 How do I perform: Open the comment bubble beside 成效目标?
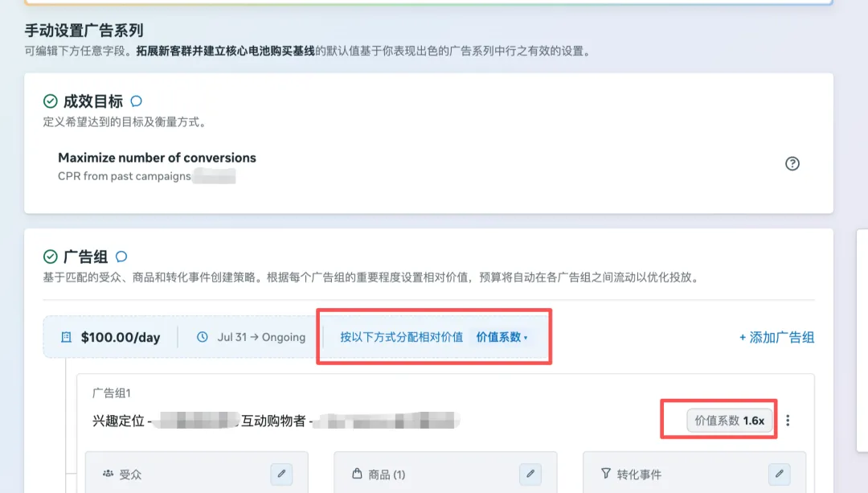point(136,101)
